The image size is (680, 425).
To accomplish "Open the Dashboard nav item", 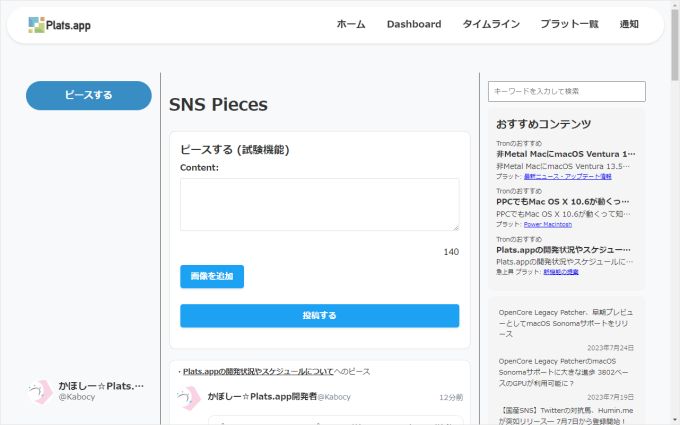I will click(414, 24).
